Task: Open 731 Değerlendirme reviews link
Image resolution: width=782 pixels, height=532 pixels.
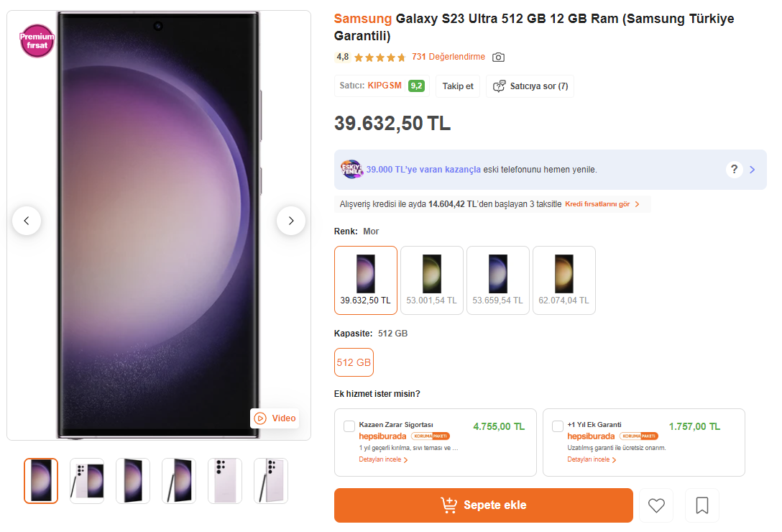Action: 448,57
